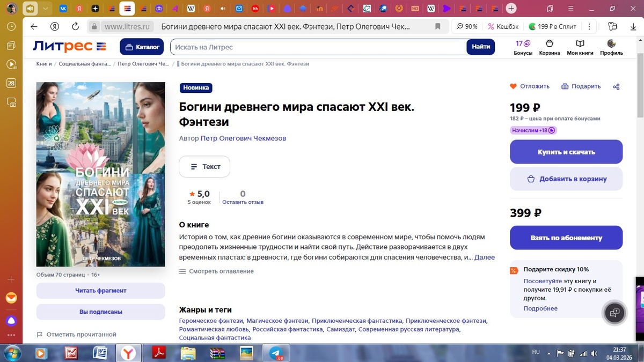Go to Книги breadcrumb

[x=44, y=64]
